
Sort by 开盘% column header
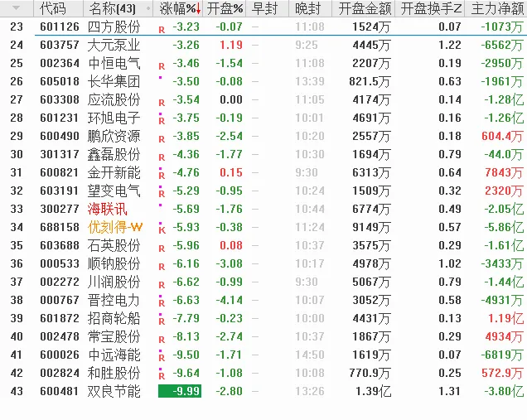click(x=225, y=8)
